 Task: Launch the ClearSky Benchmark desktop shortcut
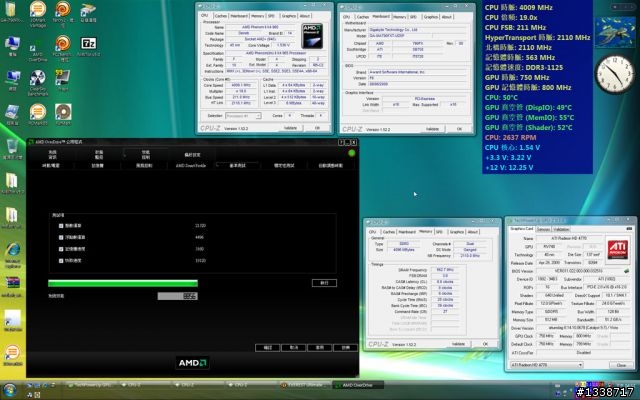pyautogui.click(x=38, y=83)
